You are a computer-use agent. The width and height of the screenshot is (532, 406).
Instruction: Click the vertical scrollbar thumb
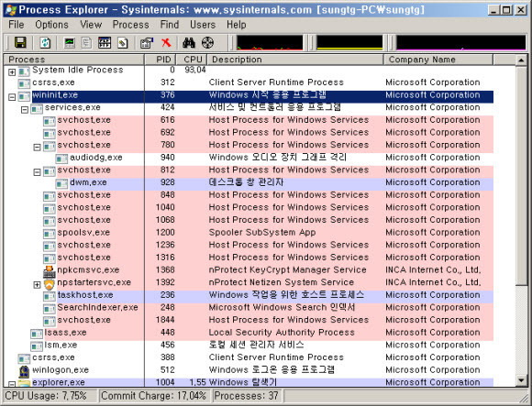tap(522, 176)
